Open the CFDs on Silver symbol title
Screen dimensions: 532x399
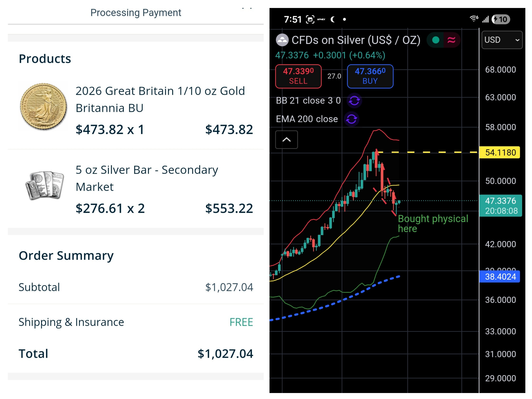(x=356, y=40)
